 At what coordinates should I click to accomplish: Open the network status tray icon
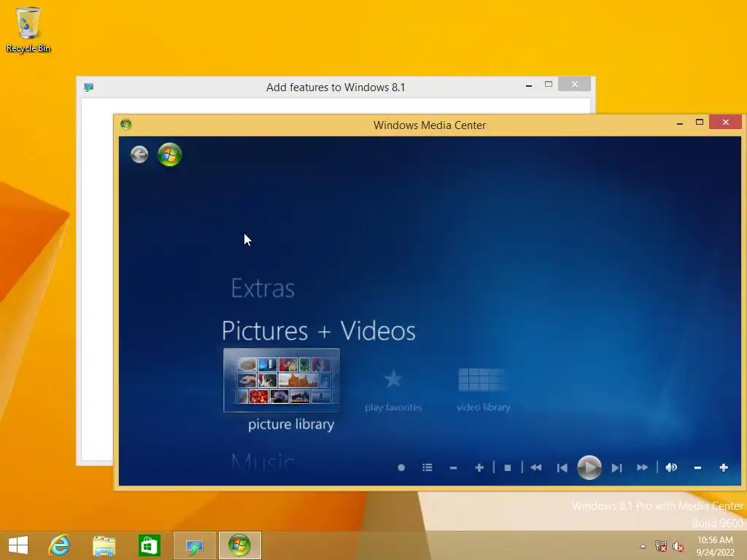660,546
